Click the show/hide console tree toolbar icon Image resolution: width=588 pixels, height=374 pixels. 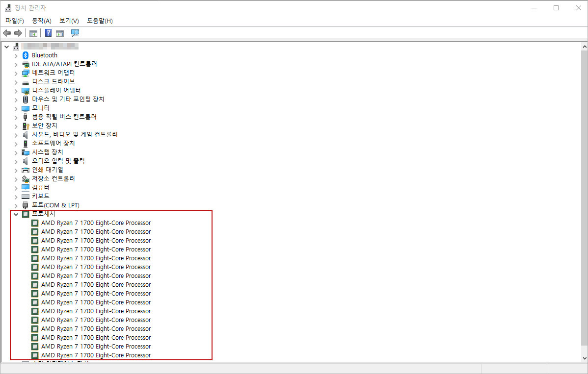click(x=33, y=33)
